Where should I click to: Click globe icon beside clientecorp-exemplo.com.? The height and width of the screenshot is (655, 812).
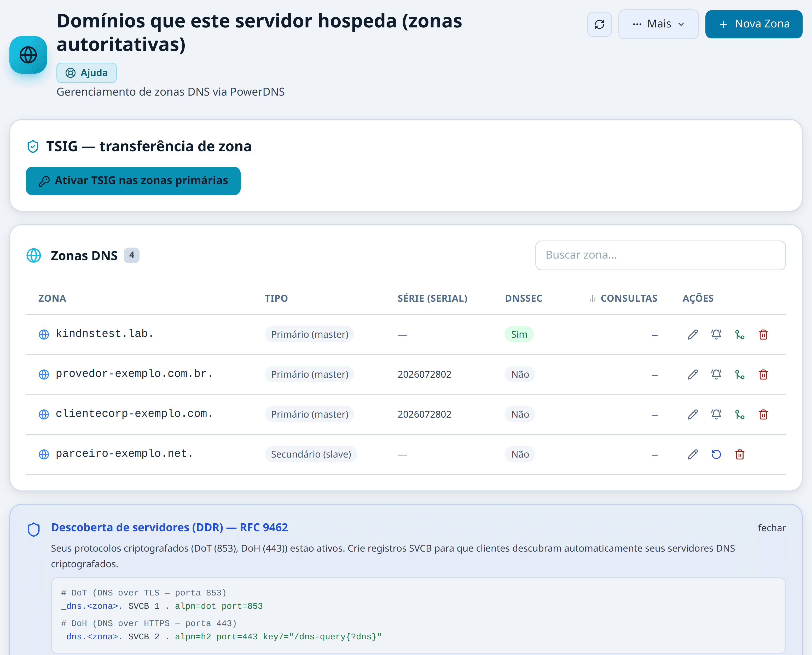(x=44, y=415)
